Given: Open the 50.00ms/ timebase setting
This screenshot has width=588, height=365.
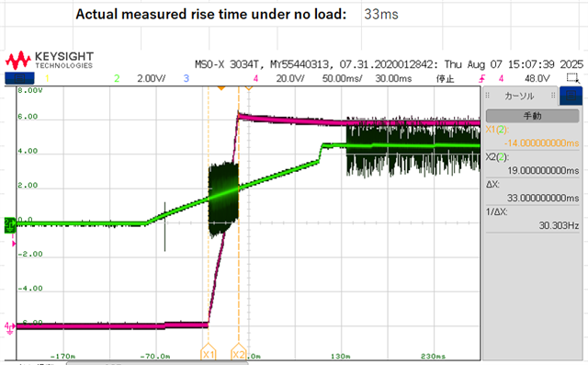Looking at the screenshot, I should pyautogui.click(x=342, y=78).
